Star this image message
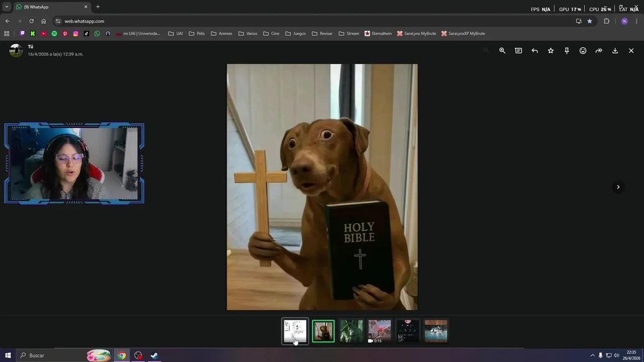Image resolution: width=644 pixels, height=362 pixels. tap(550, 51)
